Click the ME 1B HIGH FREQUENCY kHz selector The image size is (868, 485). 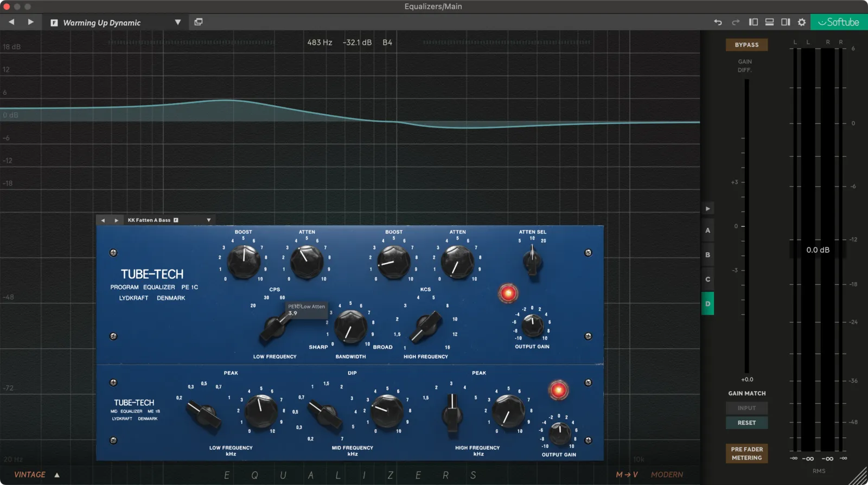[x=452, y=415]
